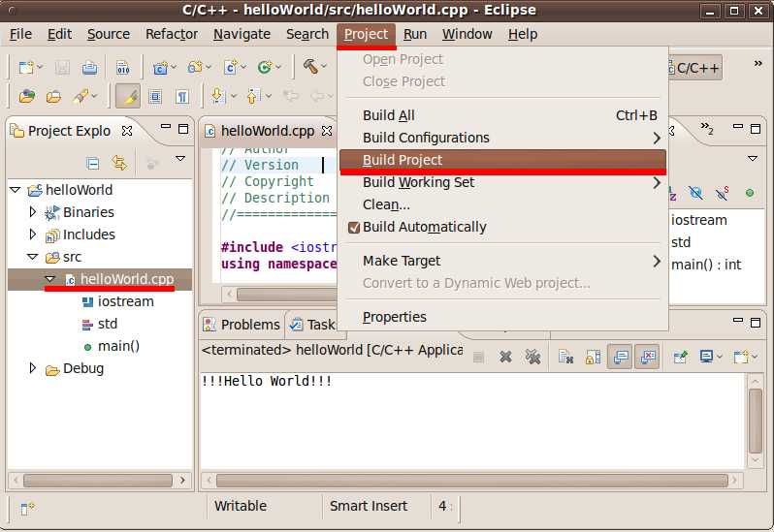Image resolution: width=774 pixels, height=532 pixels.
Task: Open Build Configurations submenu
Action: pos(502,138)
